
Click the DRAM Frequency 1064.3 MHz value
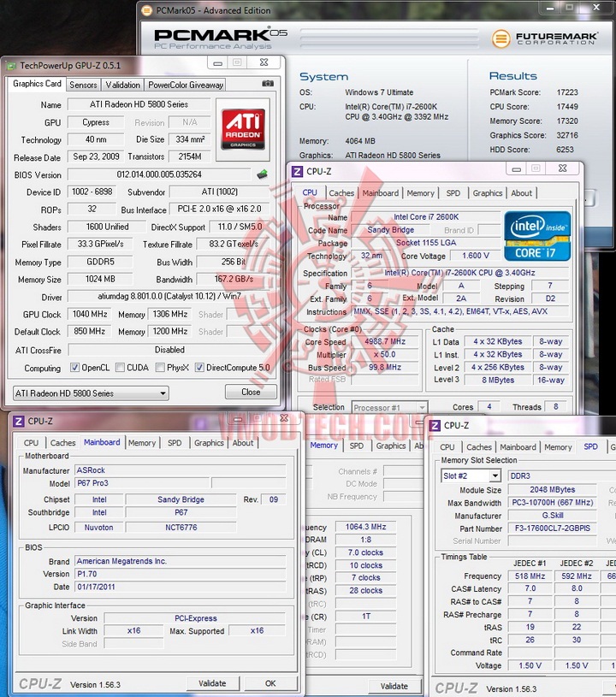click(x=365, y=527)
